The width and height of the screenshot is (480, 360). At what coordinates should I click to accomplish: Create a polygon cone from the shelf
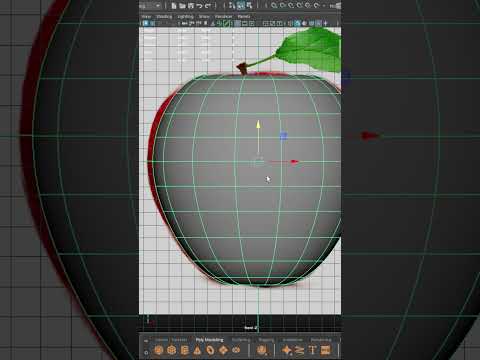[197, 350]
